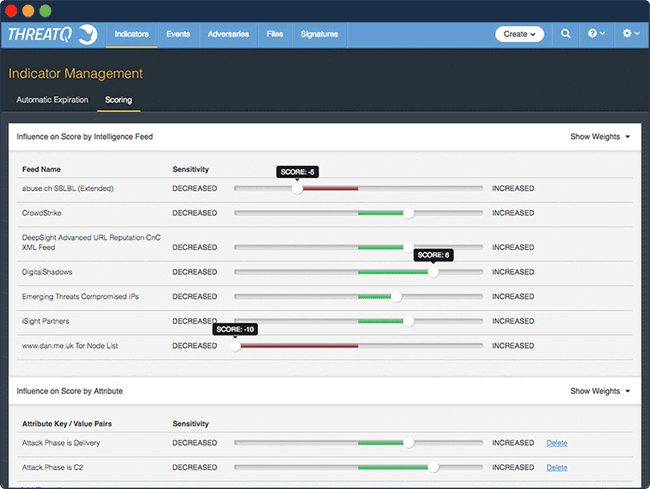Go to the Events menu item
The image size is (650, 489).
pos(179,34)
